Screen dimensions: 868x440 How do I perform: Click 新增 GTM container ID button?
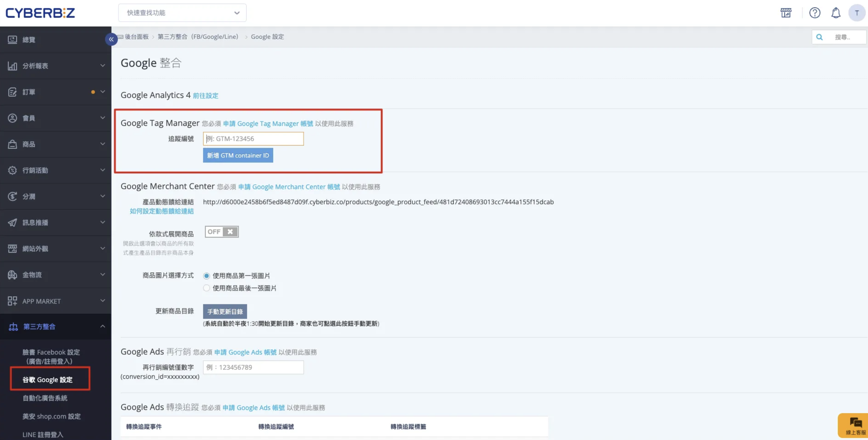238,155
